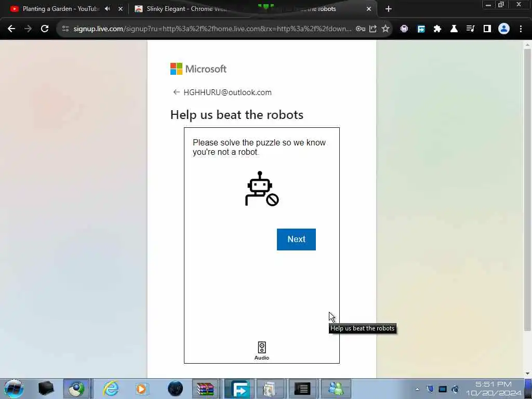Click the page vertical scrollbar

coord(527,190)
